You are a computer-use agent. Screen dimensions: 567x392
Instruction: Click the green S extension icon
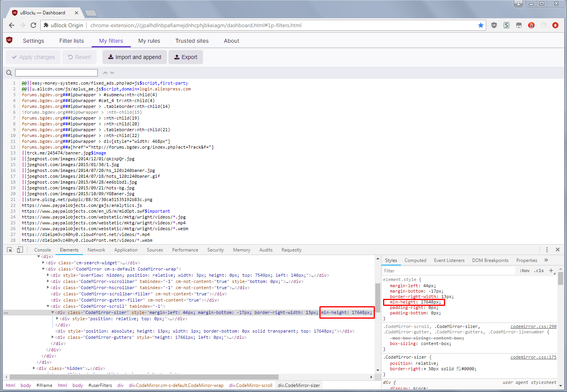tap(506, 25)
